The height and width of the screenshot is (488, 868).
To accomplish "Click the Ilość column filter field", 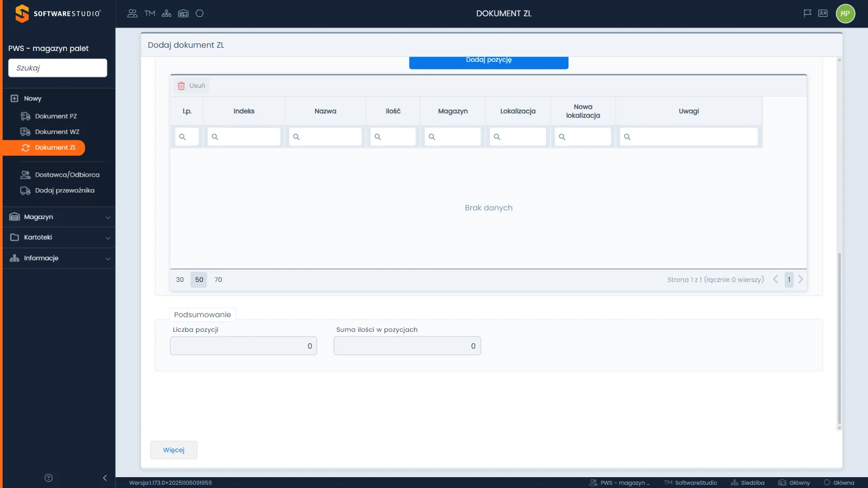I will pos(393,137).
